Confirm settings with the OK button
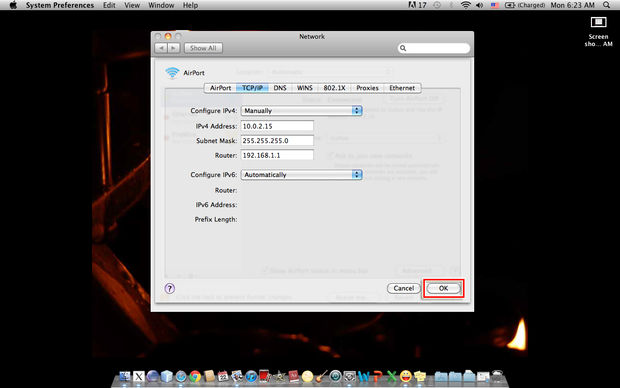The image size is (620, 388). point(443,288)
